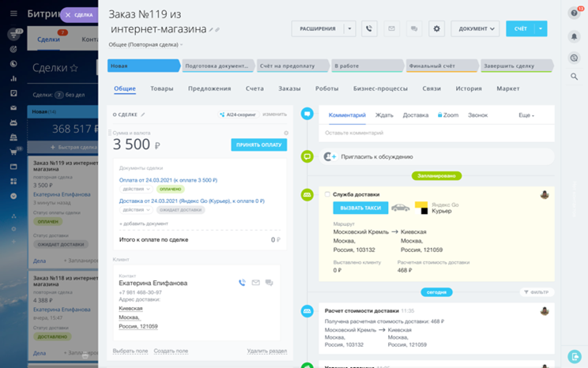Open the hamburger menu at top left
Screen dimensions: 588x368
[x=13, y=13]
